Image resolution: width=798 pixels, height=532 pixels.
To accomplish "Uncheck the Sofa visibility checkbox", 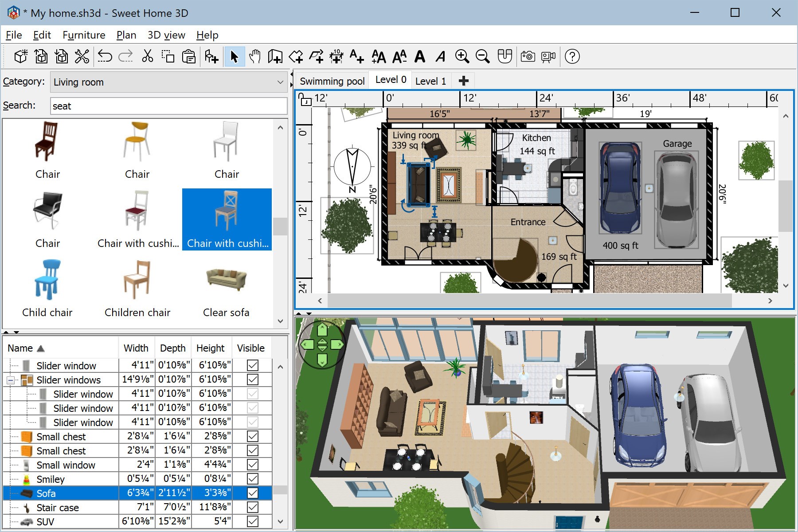I will (252, 493).
